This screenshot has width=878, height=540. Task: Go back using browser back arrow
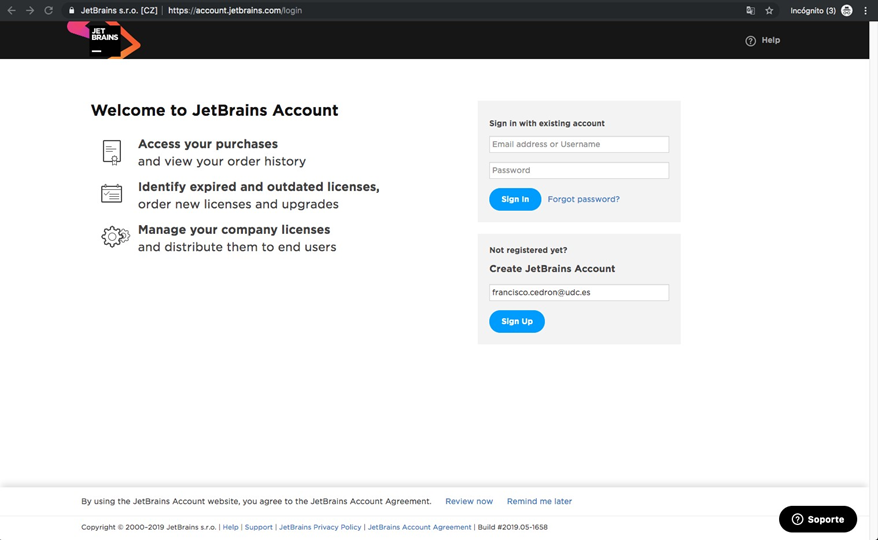[11, 11]
